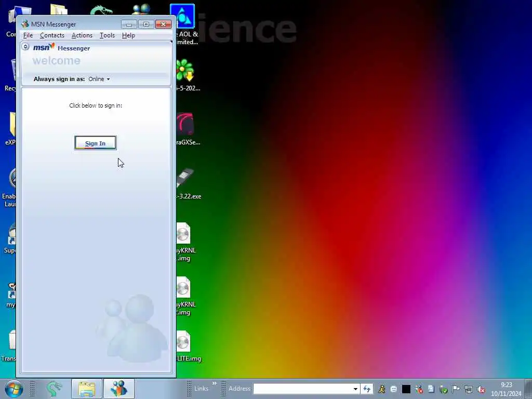Click the msn butterfly logo
The image size is (532, 399).
click(44, 47)
